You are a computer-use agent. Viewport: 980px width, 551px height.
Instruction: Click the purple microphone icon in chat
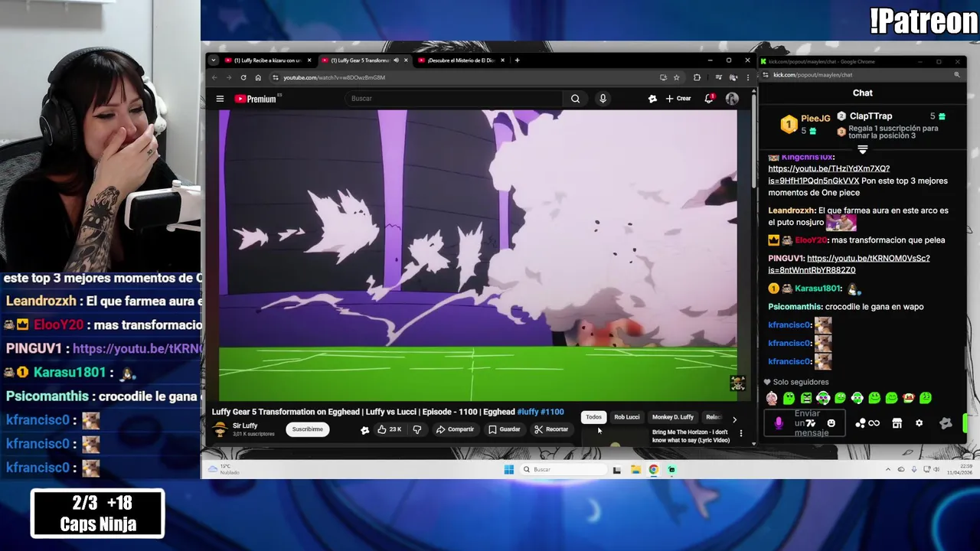coord(779,423)
